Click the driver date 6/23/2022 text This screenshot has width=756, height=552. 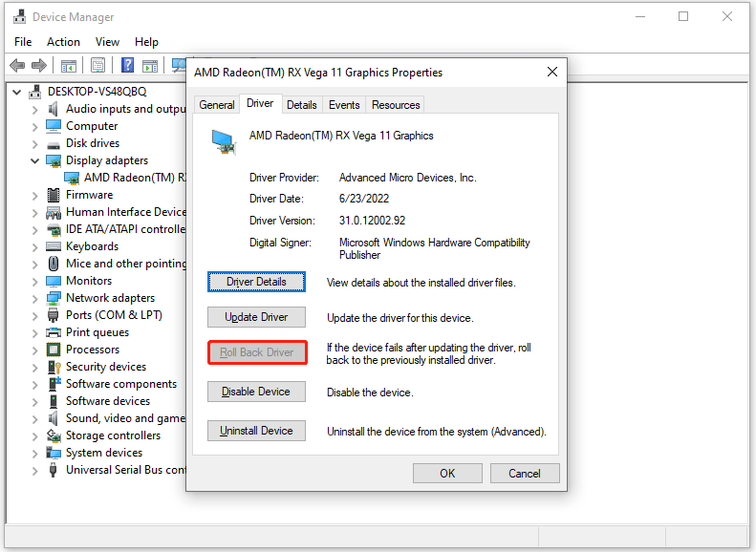tap(364, 199)
